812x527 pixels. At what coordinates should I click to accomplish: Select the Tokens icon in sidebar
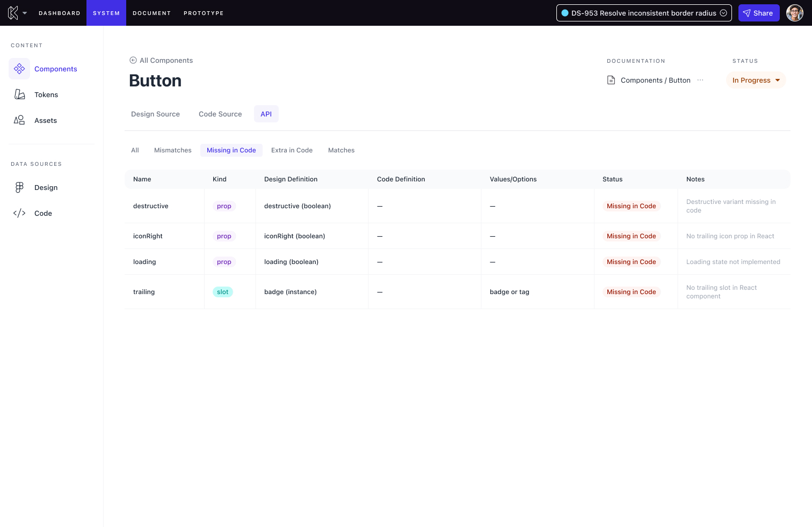pyautogui.click(x=19, y=94)
